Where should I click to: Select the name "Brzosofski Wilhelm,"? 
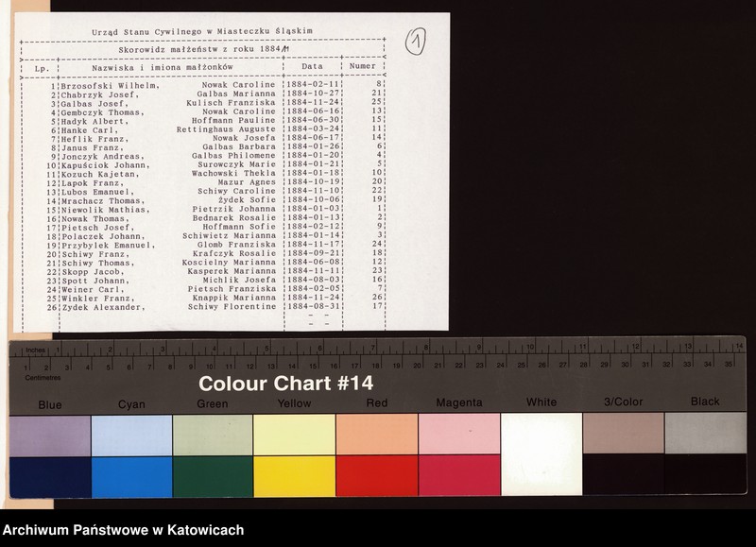tap(111, 86)
